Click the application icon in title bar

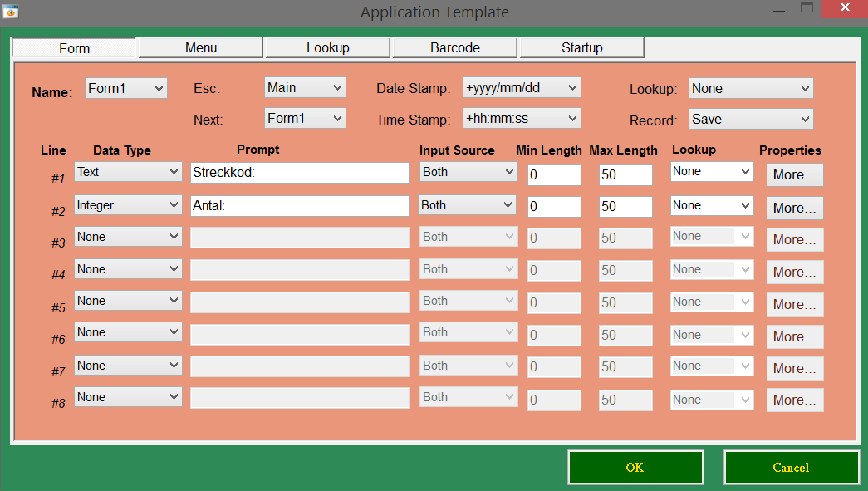pos(11,11)
